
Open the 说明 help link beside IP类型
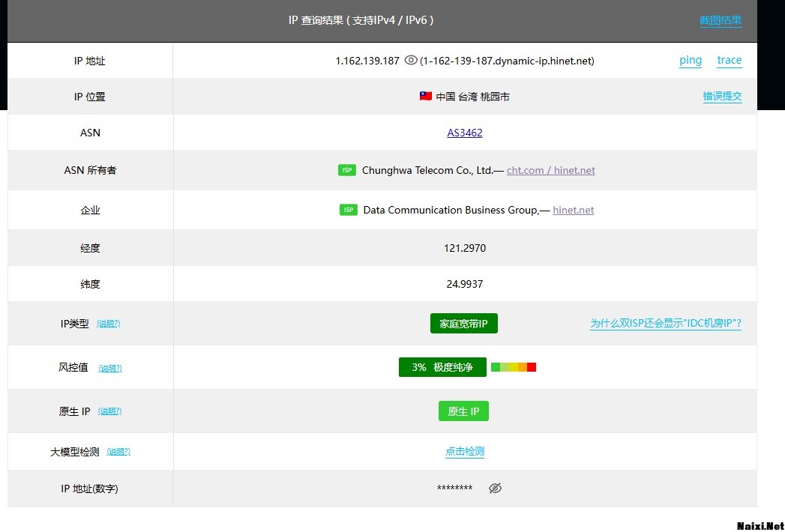click(109, 324)
